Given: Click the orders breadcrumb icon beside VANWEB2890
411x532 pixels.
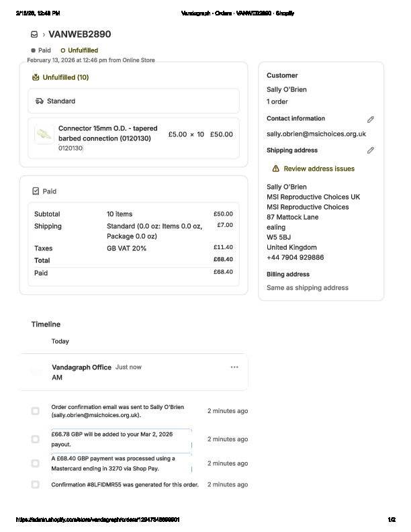Looking at the screenshot, I should click(x=34, y=34).
